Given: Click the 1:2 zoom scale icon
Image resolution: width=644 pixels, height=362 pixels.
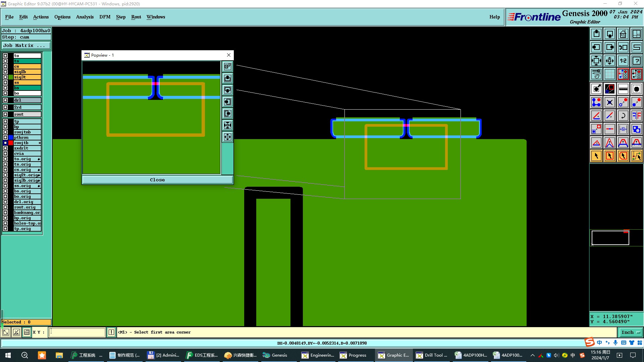Looking at the screenshot, I should (623, 61).
